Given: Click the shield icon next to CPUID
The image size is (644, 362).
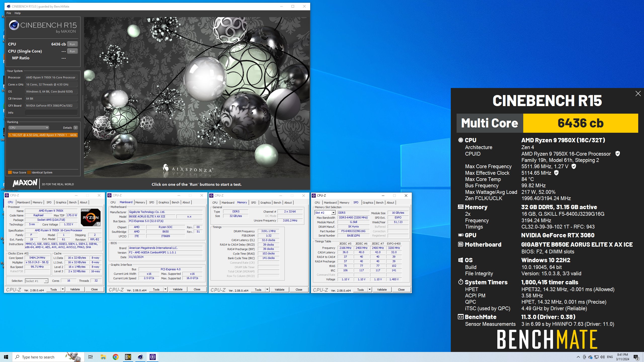Looking at the screenshot, I should 617,154.
